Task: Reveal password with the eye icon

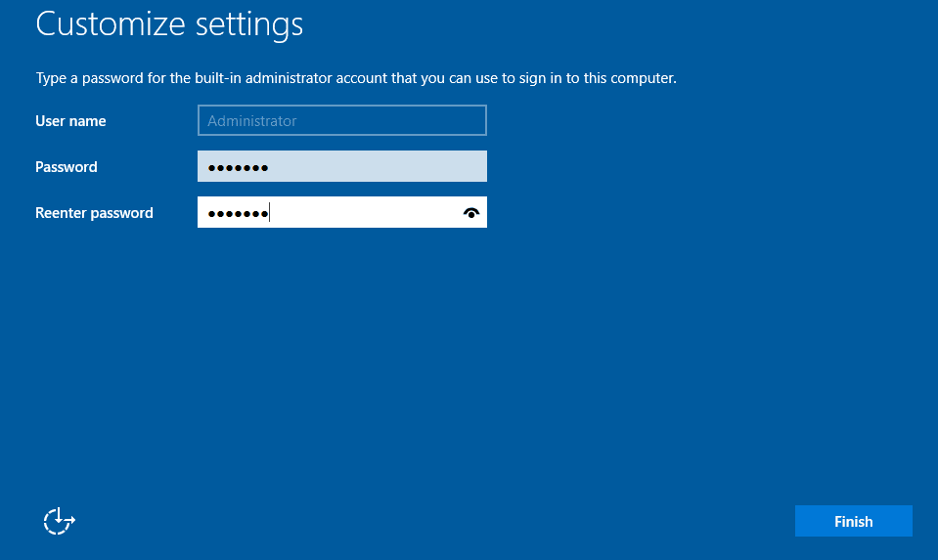Action: 471,213
